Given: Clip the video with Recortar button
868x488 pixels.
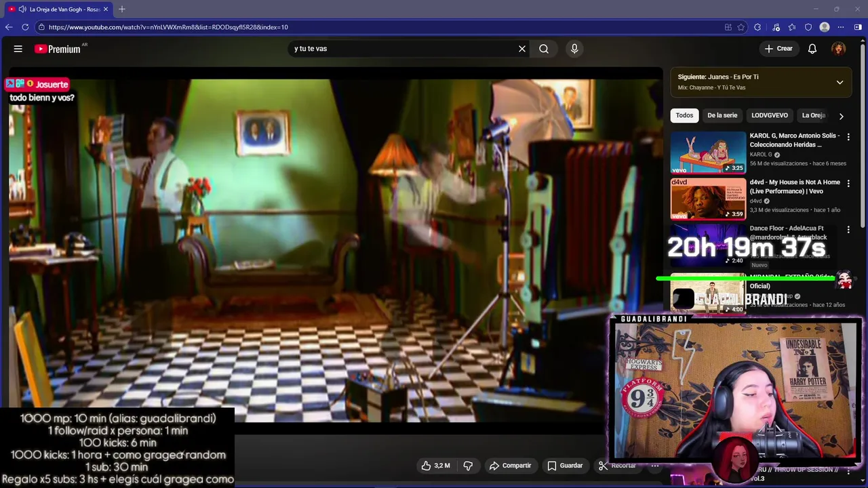Looking at the screenshot, I should click(617, 466).
